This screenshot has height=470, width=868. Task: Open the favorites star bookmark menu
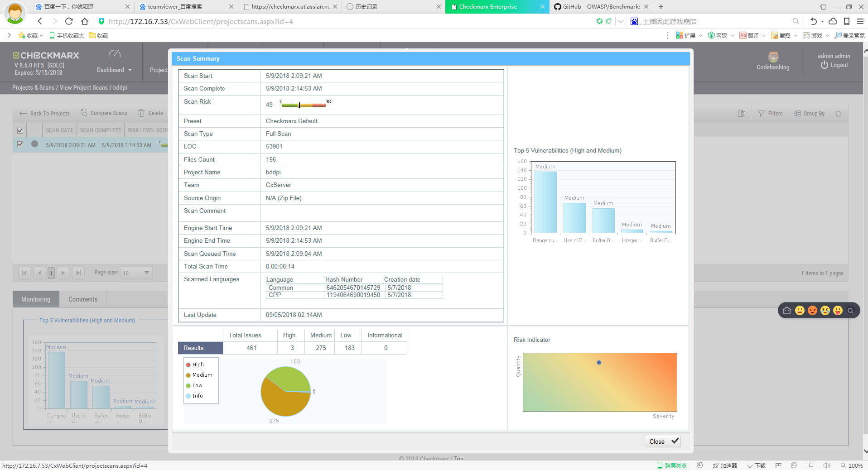tap(30, 35)
